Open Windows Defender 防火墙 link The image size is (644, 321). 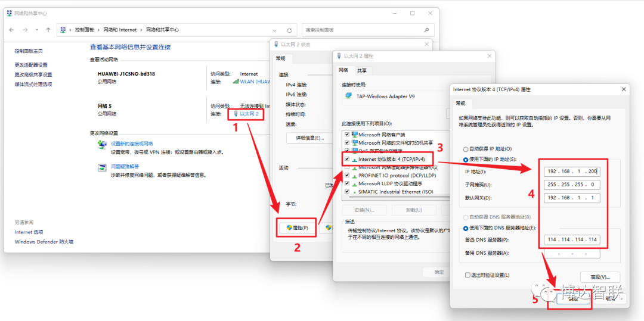click(x=44, y=242)
